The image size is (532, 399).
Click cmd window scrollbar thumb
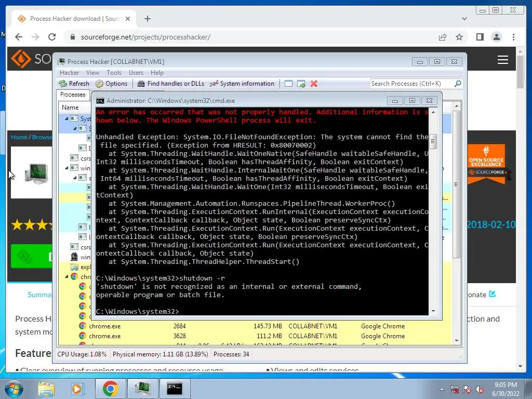[433, 141]
